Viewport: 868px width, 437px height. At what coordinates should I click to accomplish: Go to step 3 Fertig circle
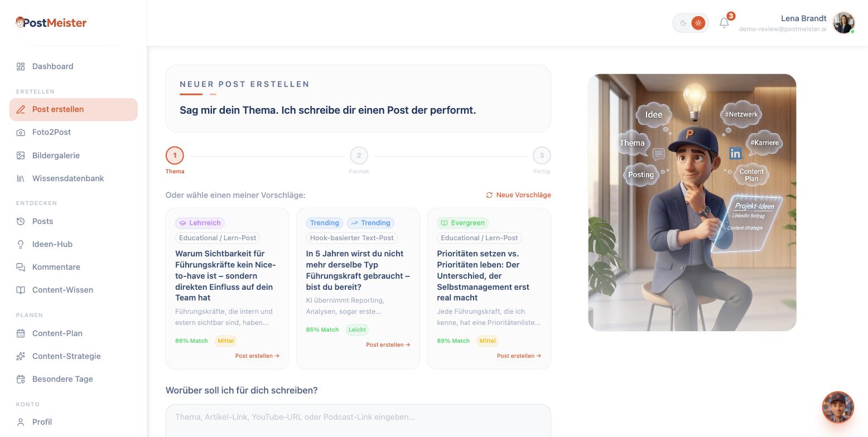tap(542, 156)
